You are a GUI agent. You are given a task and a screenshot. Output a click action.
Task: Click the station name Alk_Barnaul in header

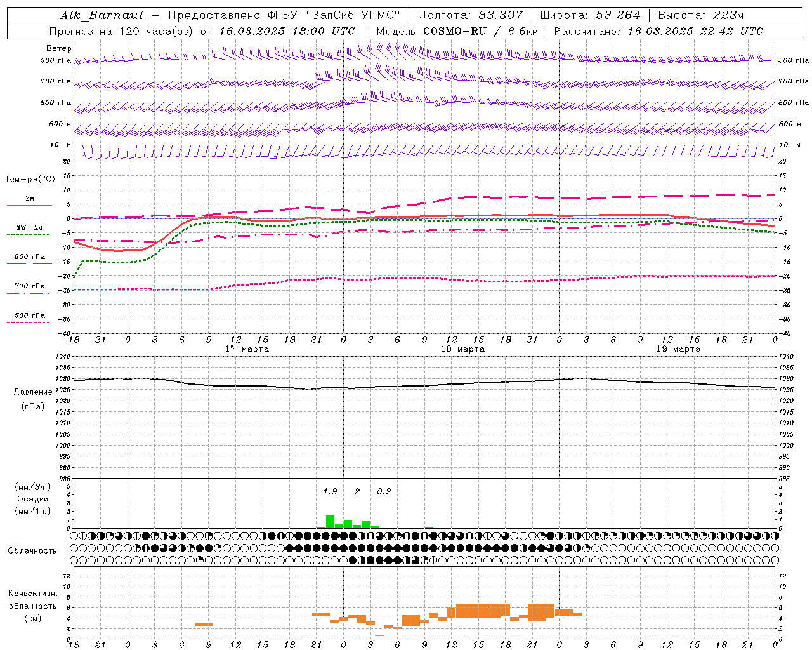pyautogui.click(x=102, y=15)
